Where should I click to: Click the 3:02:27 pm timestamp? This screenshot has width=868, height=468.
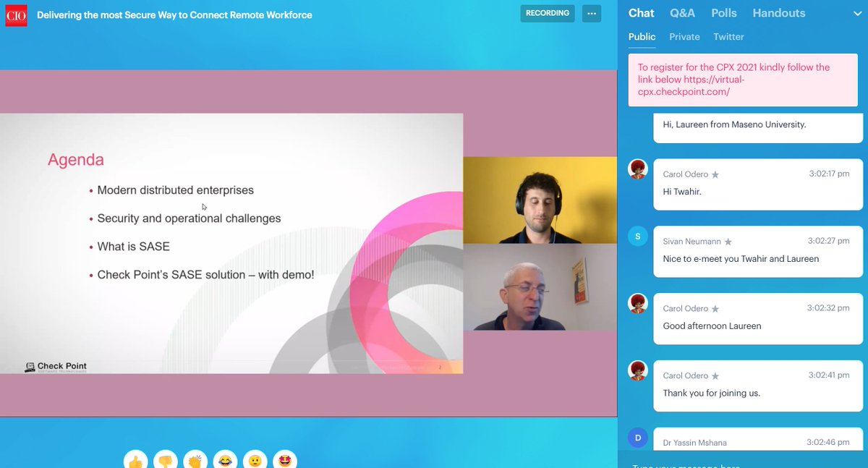pyautogui.click(x=829, y=241)
